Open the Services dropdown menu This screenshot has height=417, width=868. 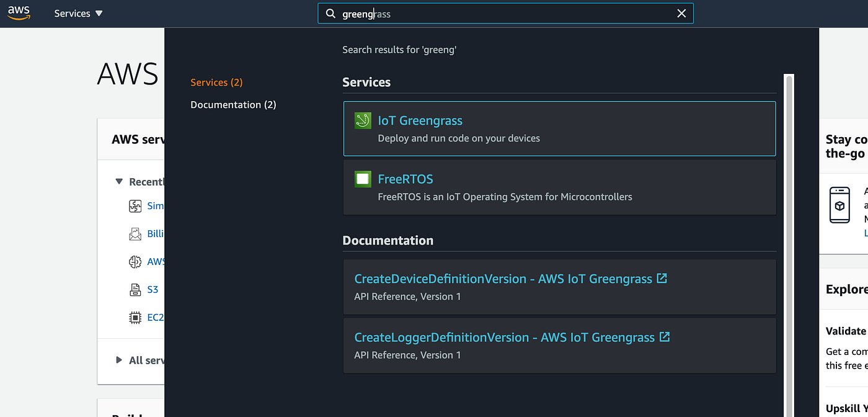[x=78, y=14]
